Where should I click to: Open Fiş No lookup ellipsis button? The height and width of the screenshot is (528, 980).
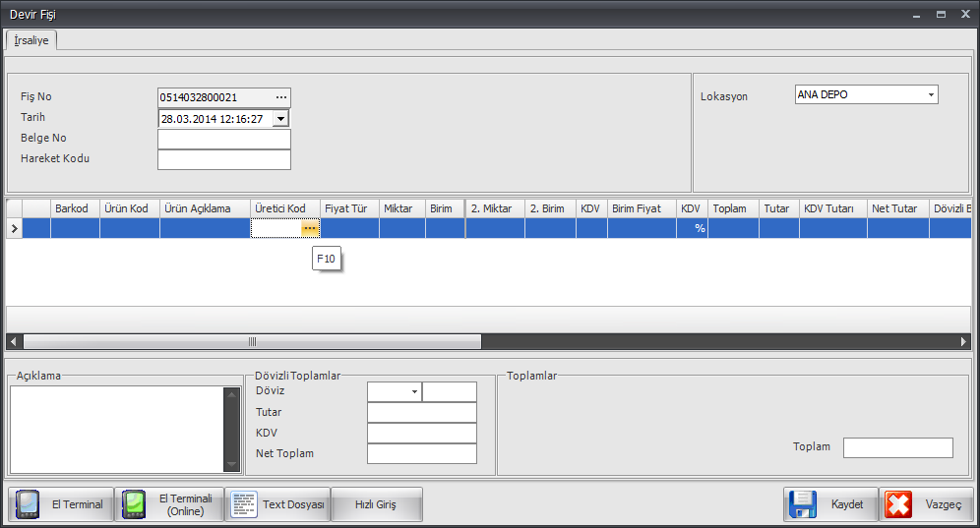click(x=281, y=97)
